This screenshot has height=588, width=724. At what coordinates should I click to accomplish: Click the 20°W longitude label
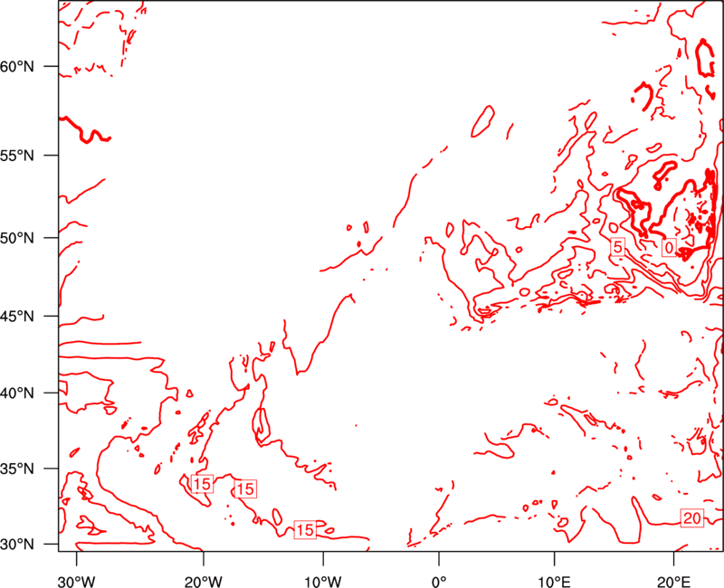click(204, 582)
